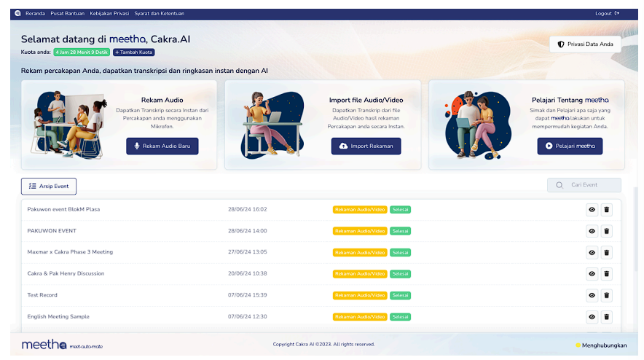Click the Copyright Cakra AI footer text
Image resolution: width=644 pixels, height=360 pixels.
pyautogui.click(x=323, y=345)
